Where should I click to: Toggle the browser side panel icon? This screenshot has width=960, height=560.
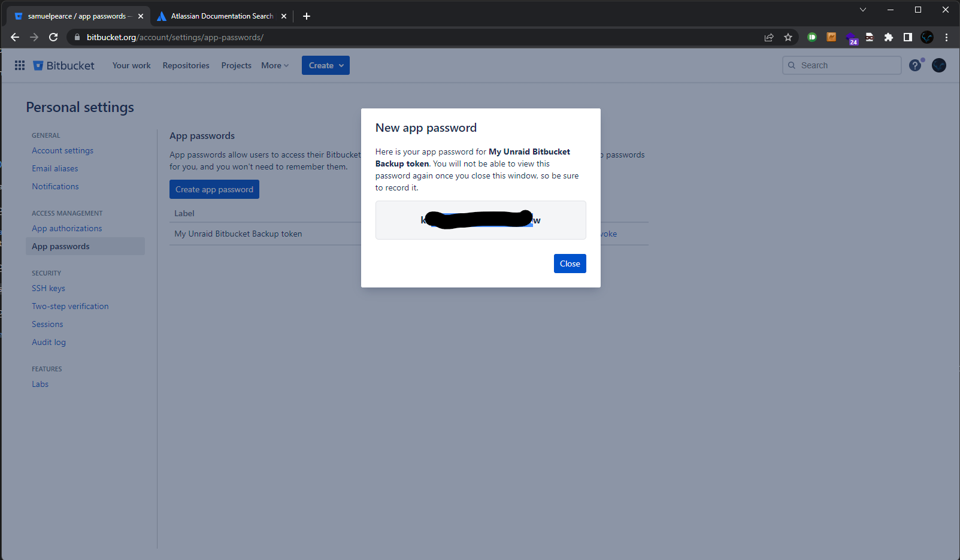908,37
